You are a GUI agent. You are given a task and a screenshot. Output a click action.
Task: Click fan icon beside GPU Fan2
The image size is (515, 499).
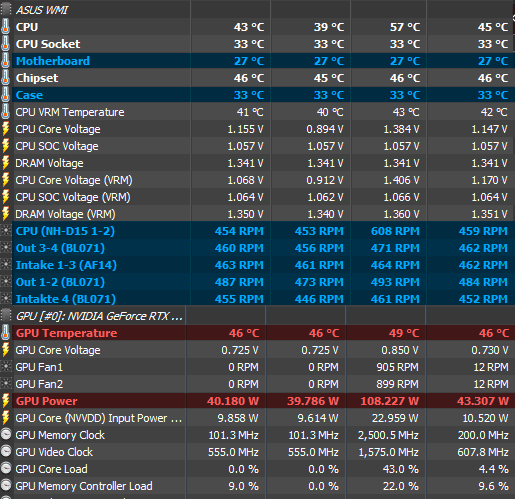point(6,384)
